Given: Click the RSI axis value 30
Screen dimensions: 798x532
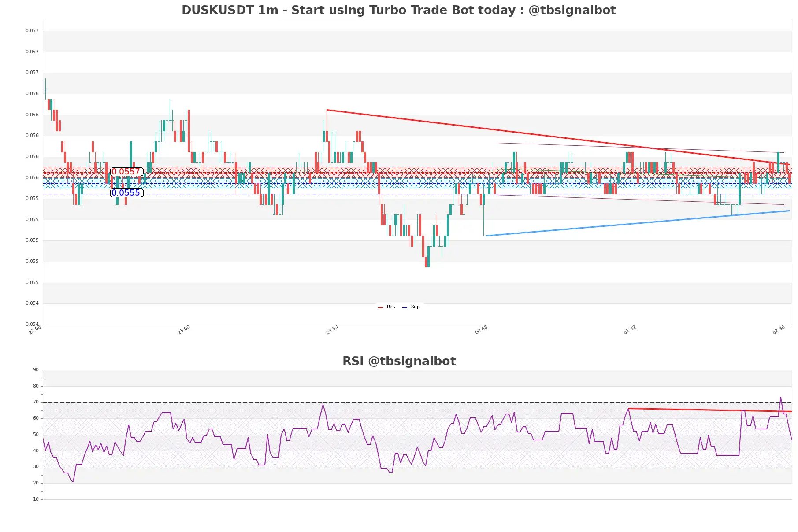Looking at the screenshot, I should (36, 467).
